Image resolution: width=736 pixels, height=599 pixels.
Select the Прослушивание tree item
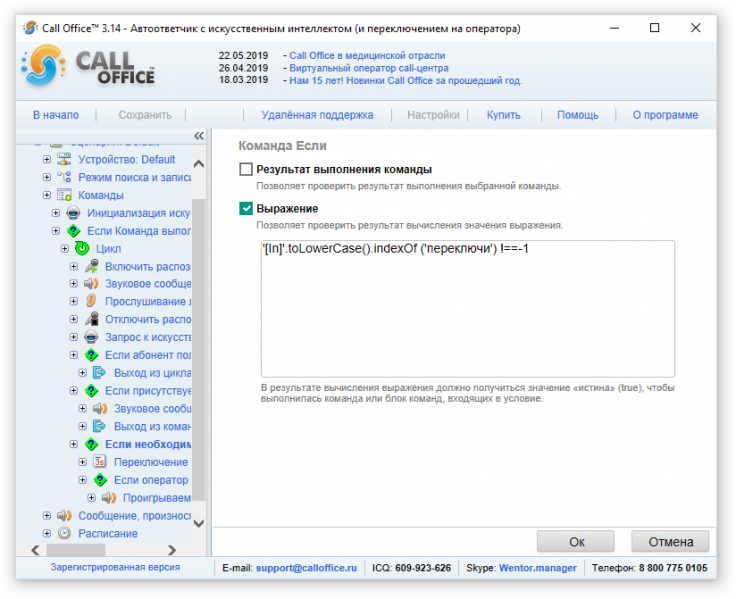148,301
